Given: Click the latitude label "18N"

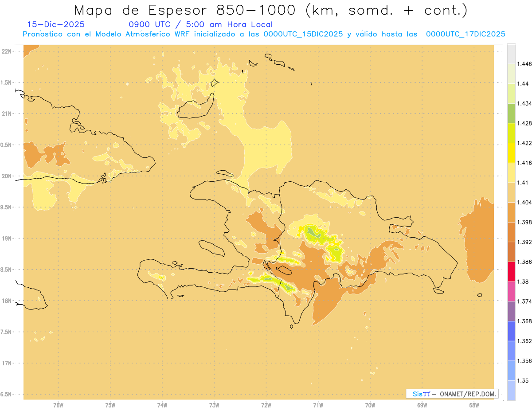Looking at the screenshot, I should (x=7, y=301).
